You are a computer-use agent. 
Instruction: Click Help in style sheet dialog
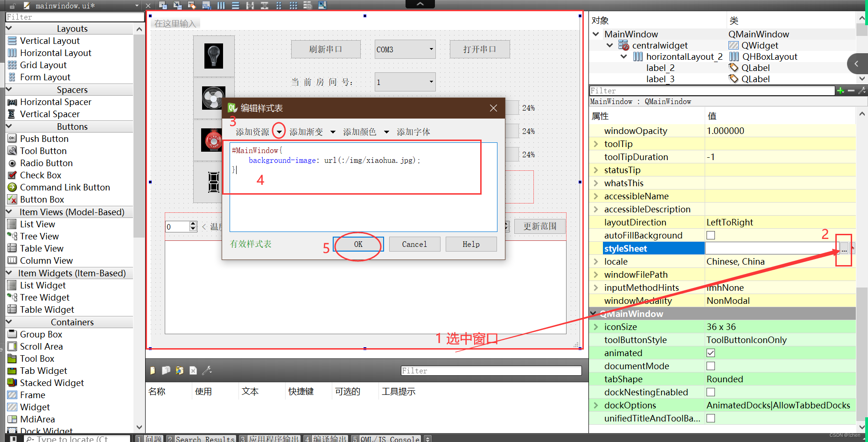pos(471,244)
